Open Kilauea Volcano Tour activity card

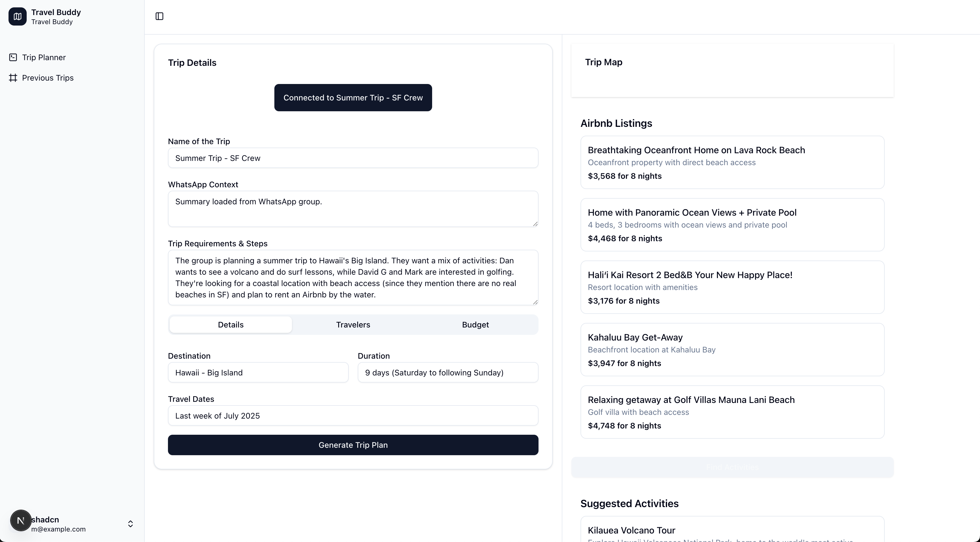click(x=732, y=530)
